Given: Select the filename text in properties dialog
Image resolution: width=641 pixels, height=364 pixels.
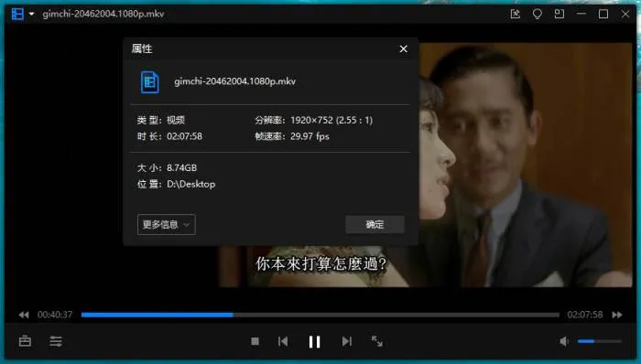Looking at the screenshot, I should [235, 81].
